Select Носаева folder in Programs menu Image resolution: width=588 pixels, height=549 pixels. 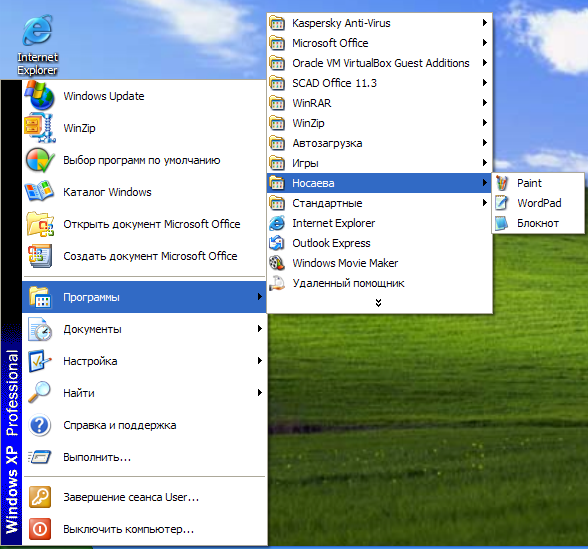379,183
